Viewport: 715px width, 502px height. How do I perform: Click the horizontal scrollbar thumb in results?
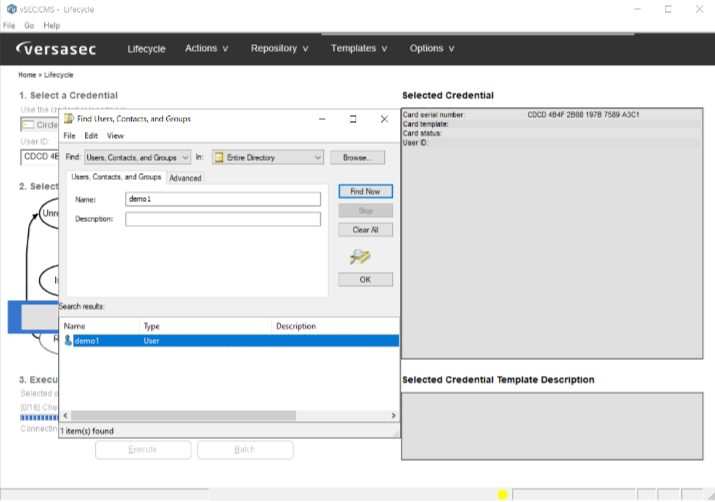[x=183, y=415]
